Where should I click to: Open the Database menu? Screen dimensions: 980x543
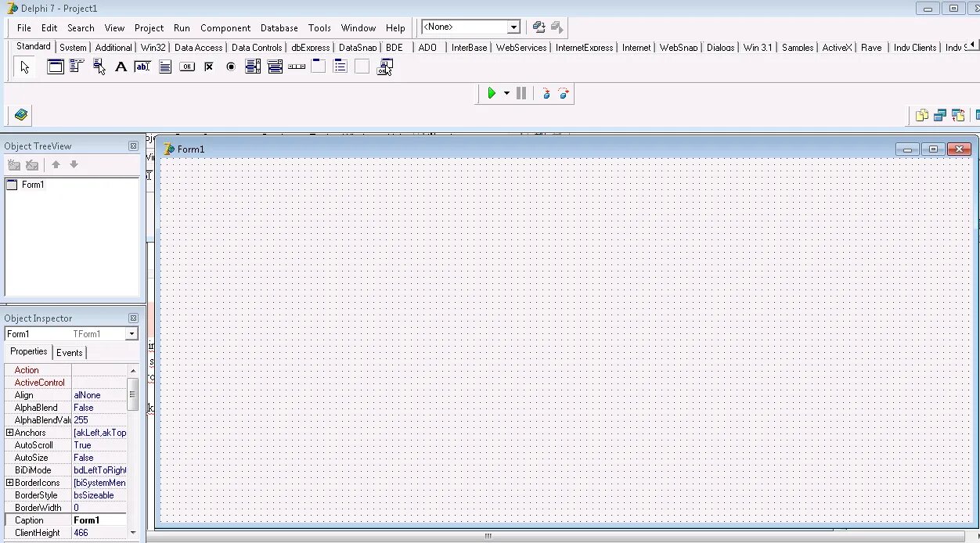[x=279, y=27]
